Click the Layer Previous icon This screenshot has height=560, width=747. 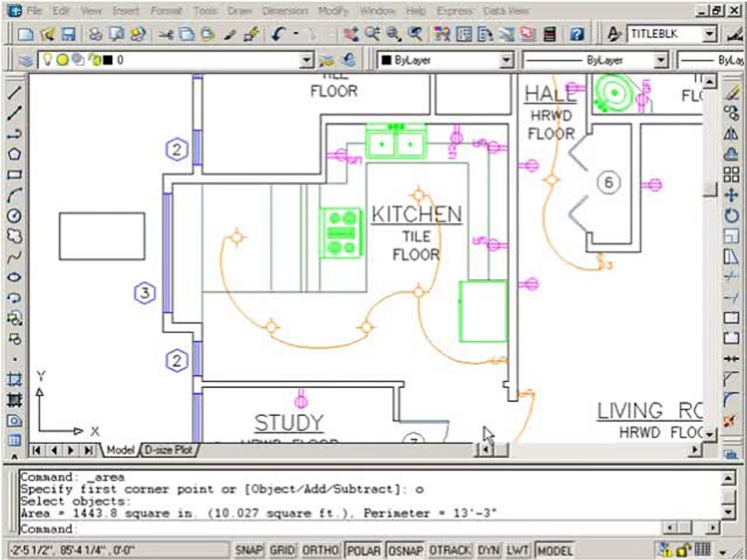click(x=349, y=60)
